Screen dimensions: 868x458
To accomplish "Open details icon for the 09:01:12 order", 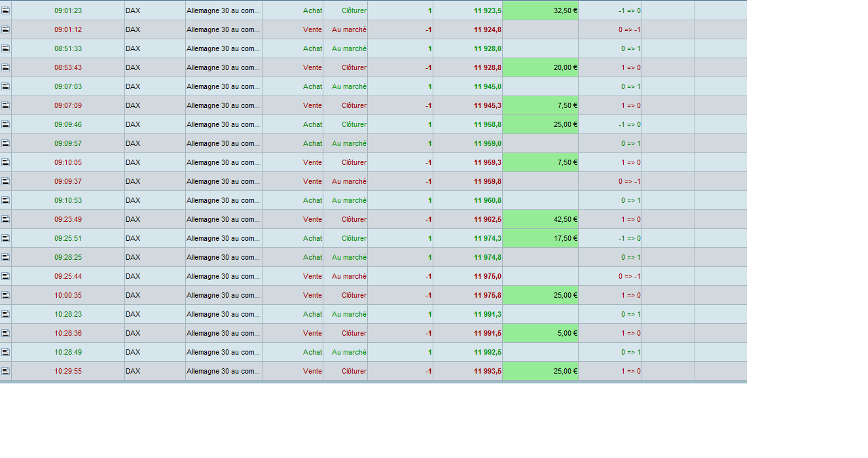I will pos(5,29).
